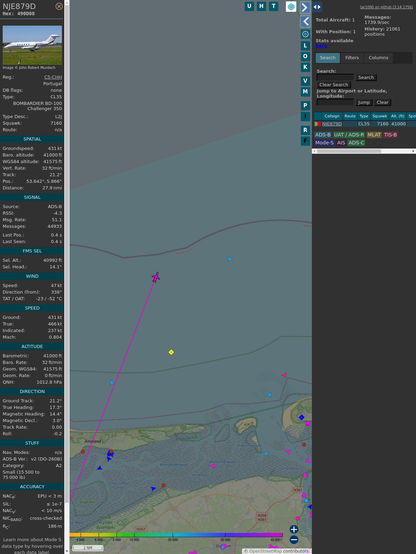This screenshot has height=554, width=416.
Task: Toggle sidebar with double-arrow button
Action: pyautogui.click(x=317, y=7)
